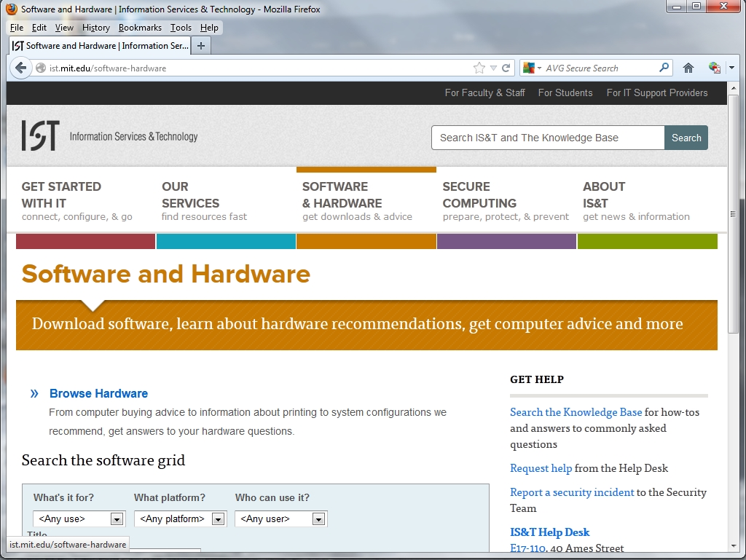This screenshot has height=560, width=746.
Task: Open the 'Any user' dropdown
Action: tap(318, 519)
